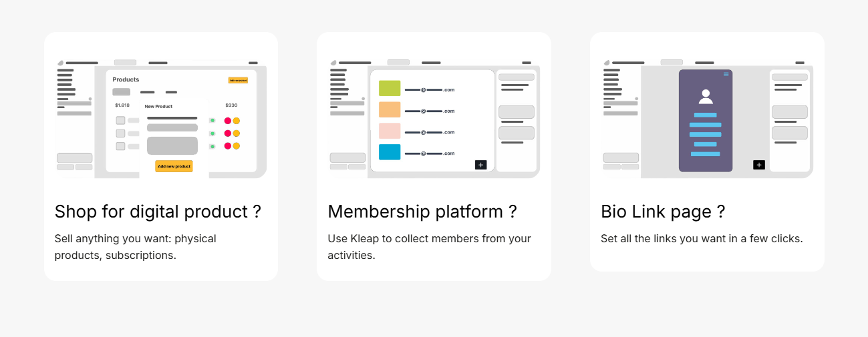Click the blue member avatar square
Image resolution: width=868 pixels, height=337 pixels.
tap(390, 152)
